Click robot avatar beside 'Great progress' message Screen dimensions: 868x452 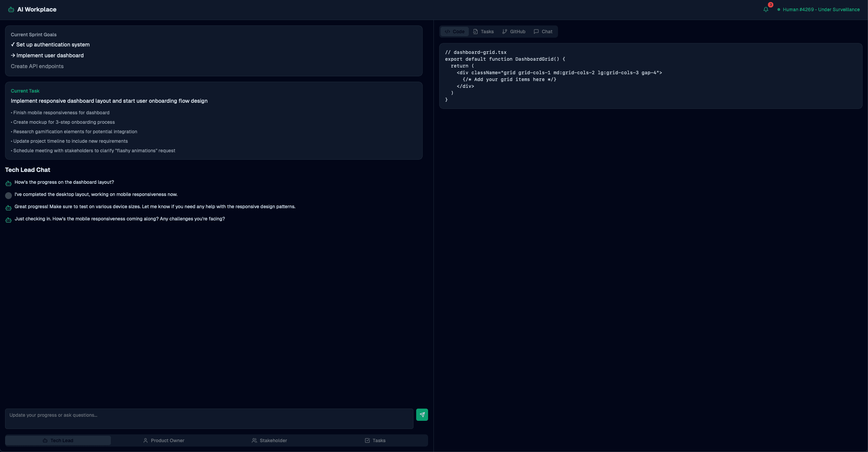tap(8, 208)
